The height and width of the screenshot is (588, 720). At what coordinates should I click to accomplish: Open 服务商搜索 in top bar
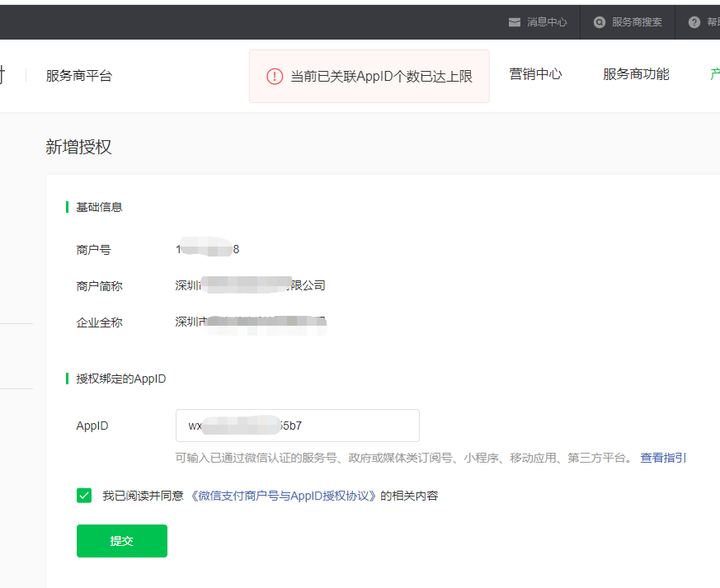(x=637, y=22)
